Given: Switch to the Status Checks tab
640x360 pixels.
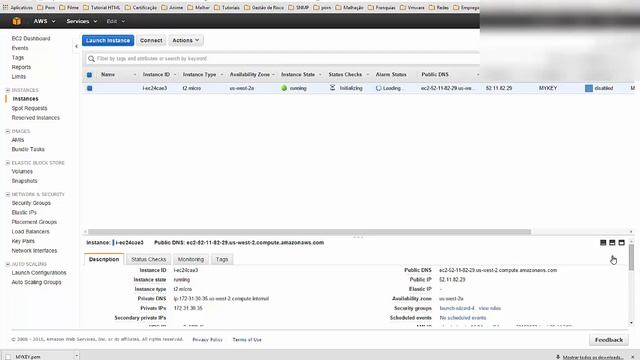Looking at the screenshot, I should (149, 259).
